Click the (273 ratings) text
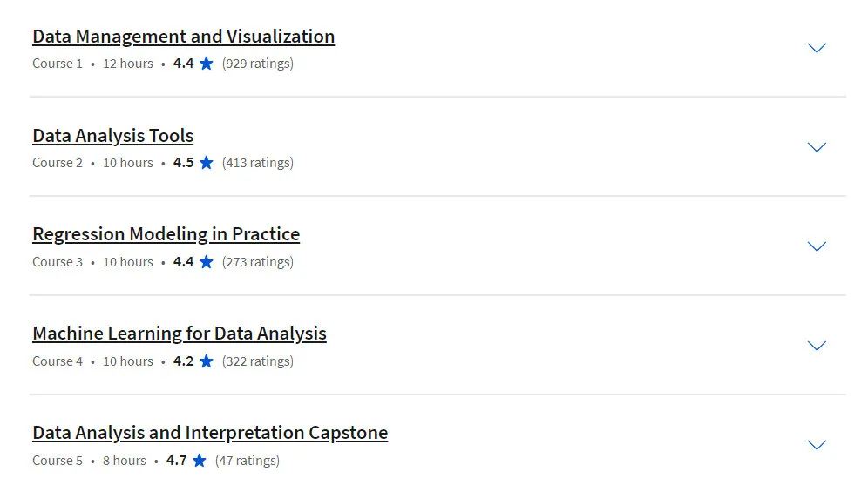 click(x=258, y=262)
